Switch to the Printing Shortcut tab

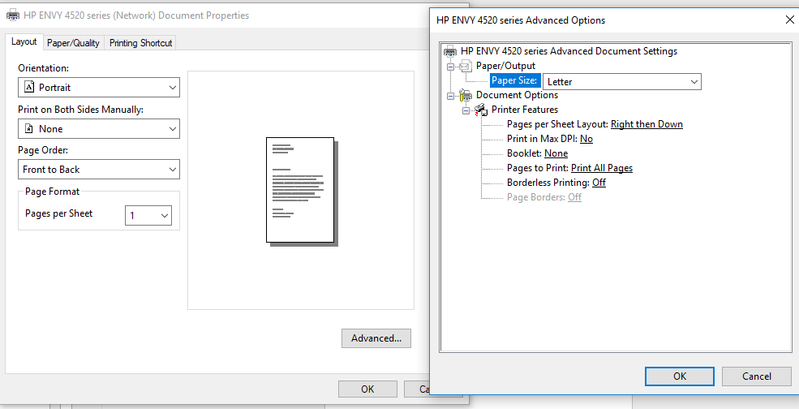pos(141,43)
